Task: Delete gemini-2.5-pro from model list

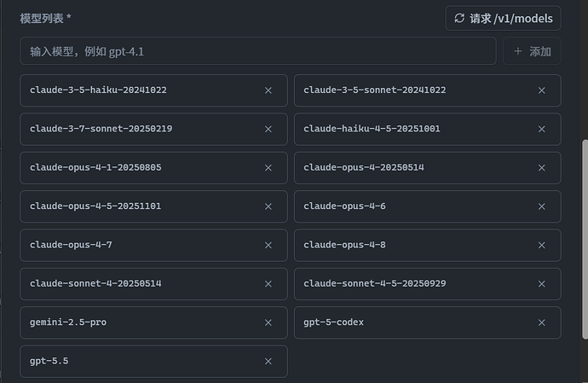Action: 268,322
